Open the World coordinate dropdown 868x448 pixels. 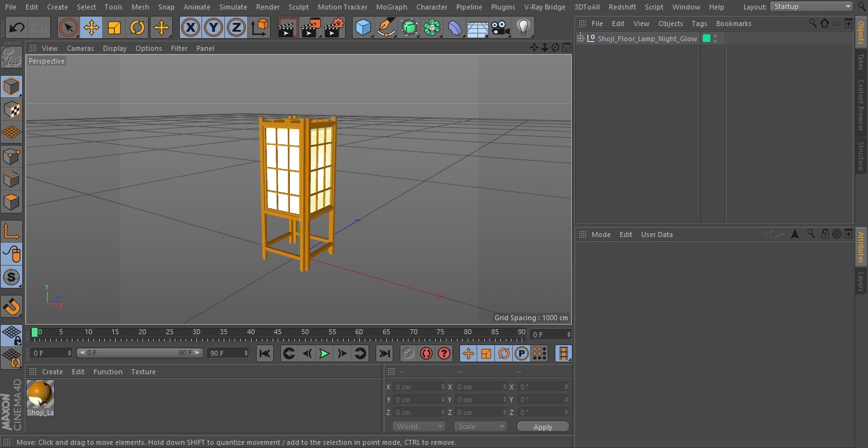click(419, 426)
